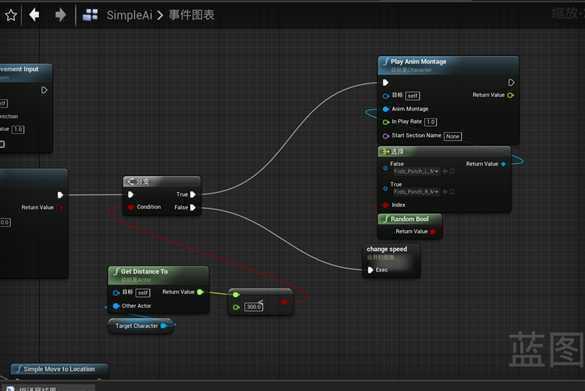Select the change speed node title
The width and height of the screenshot is (585, 391).
pyautogui.click(x=387, y=249)
